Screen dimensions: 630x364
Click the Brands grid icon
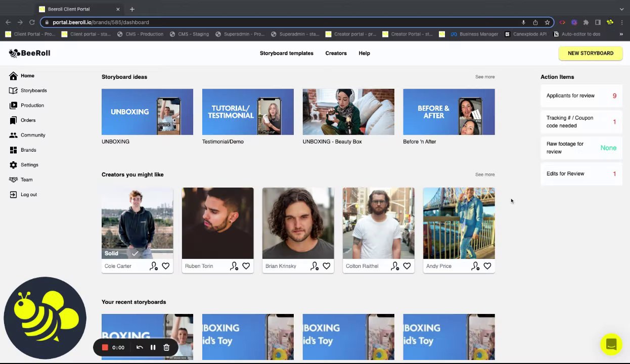tap(13, 150)
